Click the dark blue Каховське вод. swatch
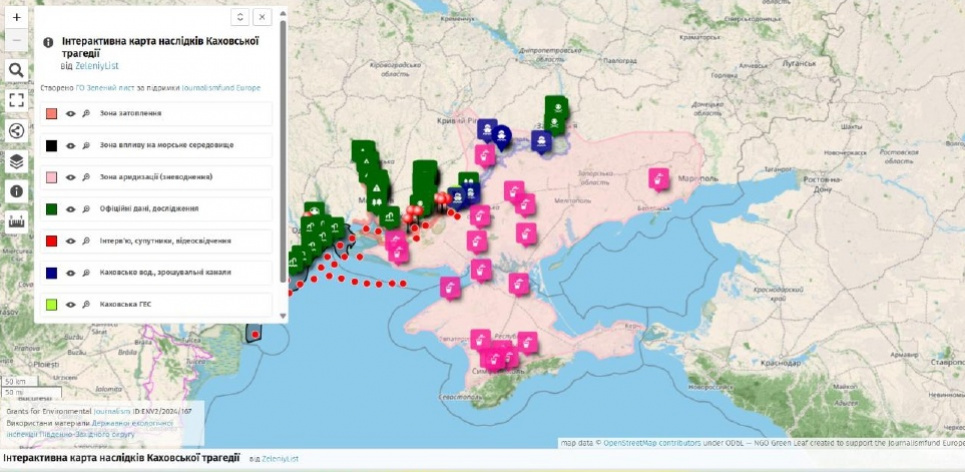 click(x=51, y=273)
